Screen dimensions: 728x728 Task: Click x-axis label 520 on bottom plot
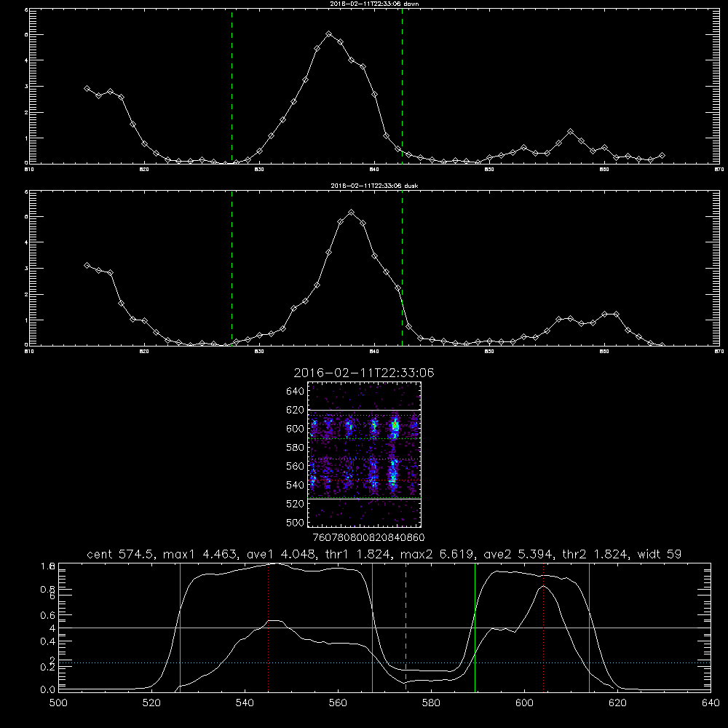[151, 703]
